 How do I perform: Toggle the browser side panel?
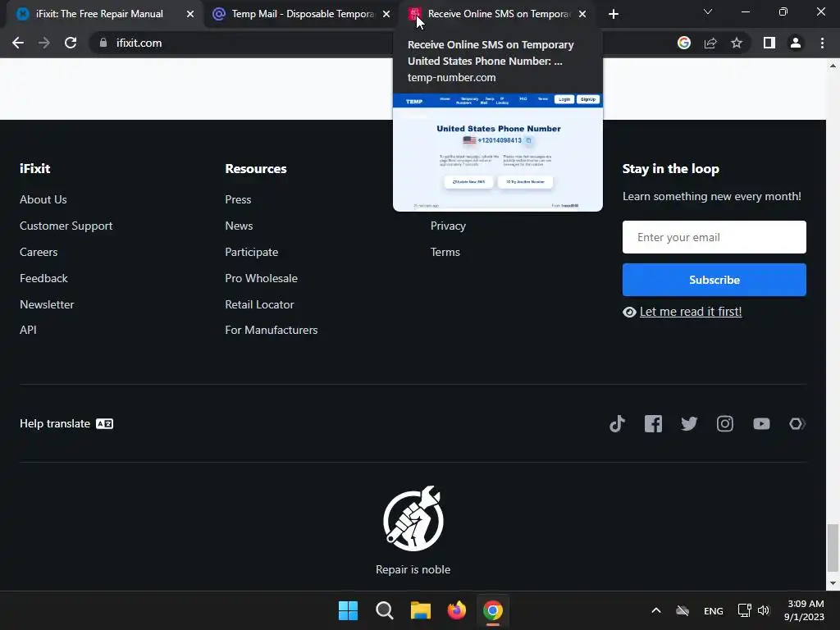click(769, 43)
